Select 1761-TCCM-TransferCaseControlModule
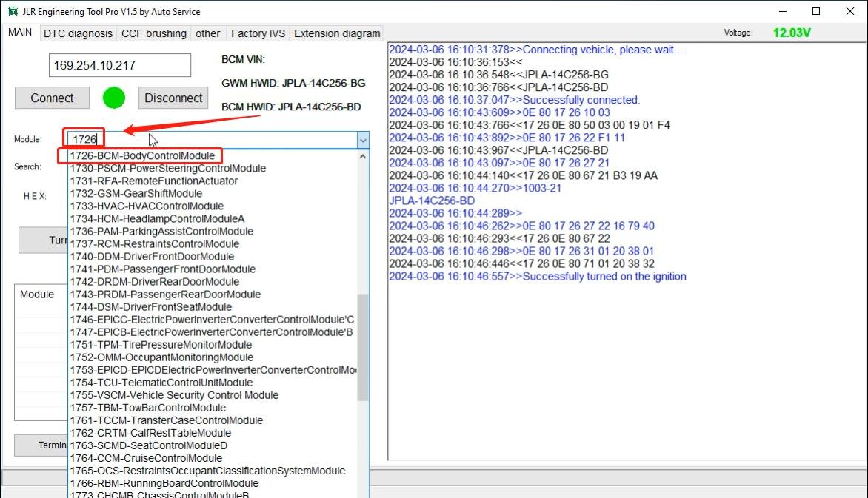This screenshot has width=868, height=498. pos(213,420)
